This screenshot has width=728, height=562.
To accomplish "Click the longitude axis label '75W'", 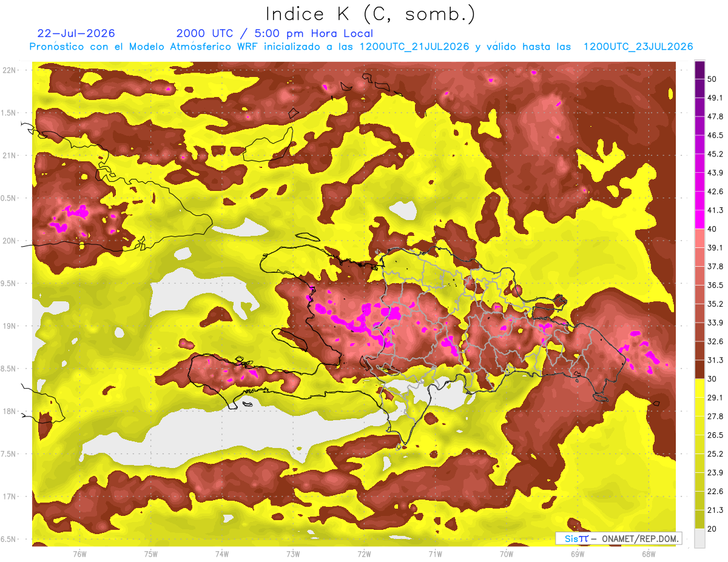I will [x=151, y=554].
